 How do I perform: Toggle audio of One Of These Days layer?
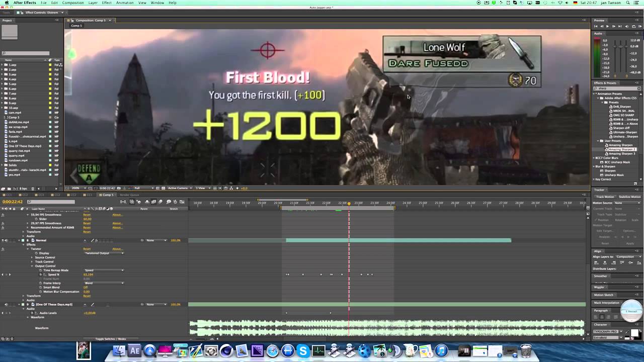7,304
